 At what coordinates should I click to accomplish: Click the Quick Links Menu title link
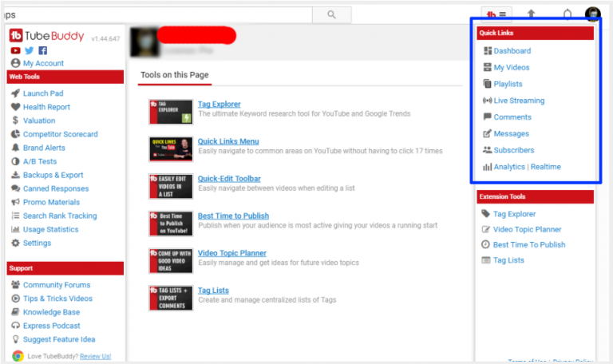pyautogui.click(x=228, y=141)
